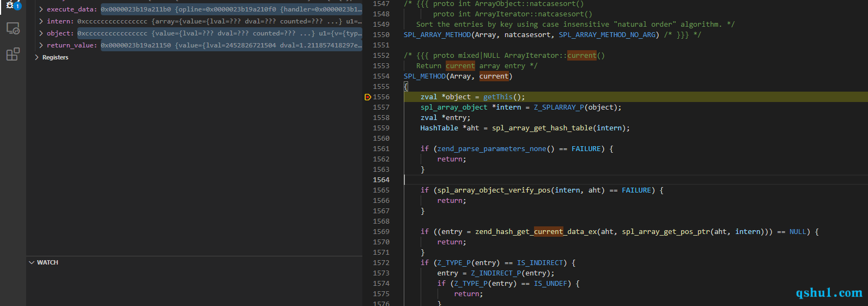The image size is (868, 306).
Task: Click zend_parse_parameters_none on line 1561
Action: [x=491, y=149]
